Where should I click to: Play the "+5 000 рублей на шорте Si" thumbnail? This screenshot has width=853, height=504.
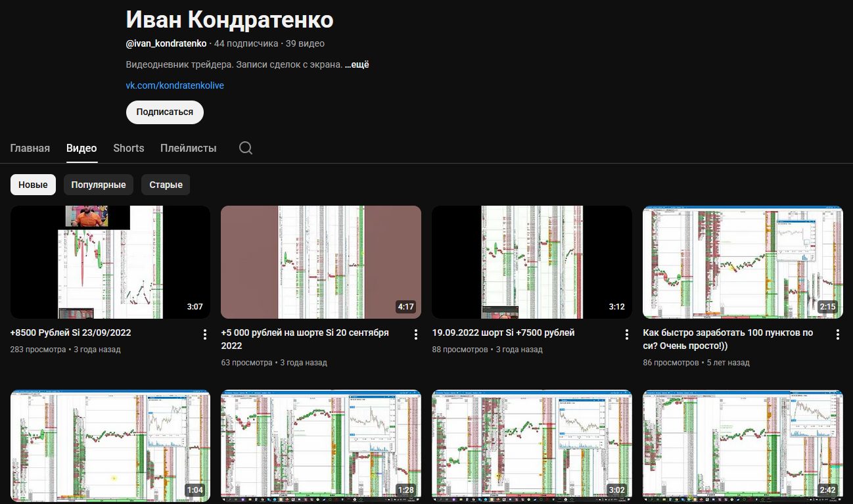click(x=321, y=262)
